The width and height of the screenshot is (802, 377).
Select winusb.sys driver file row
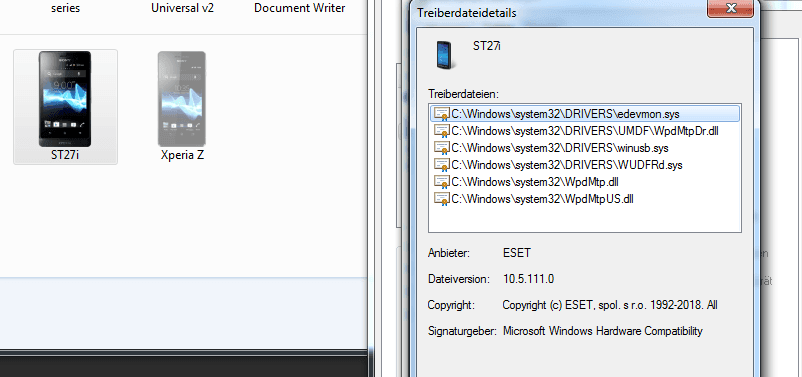(x=585, y=148)
